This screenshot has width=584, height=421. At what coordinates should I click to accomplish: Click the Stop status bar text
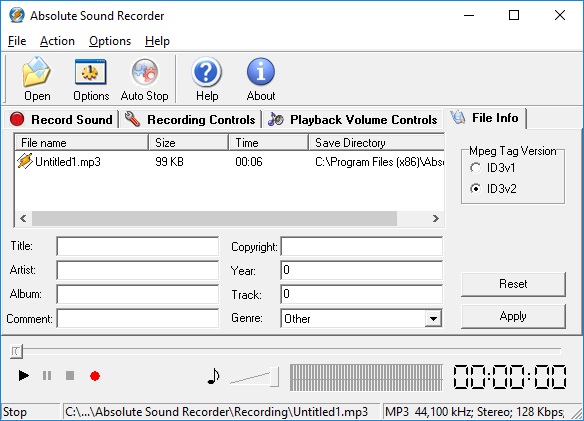(15, 412)
